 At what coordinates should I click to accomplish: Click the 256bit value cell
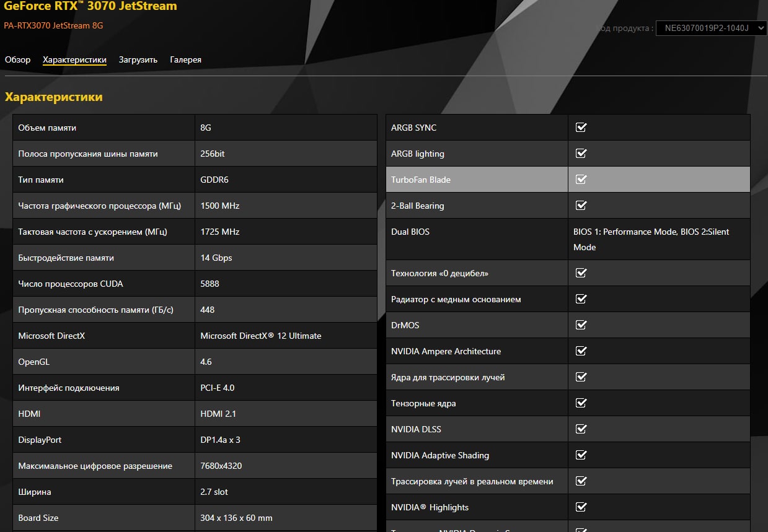pyautogui.click(x=286, y=154)
